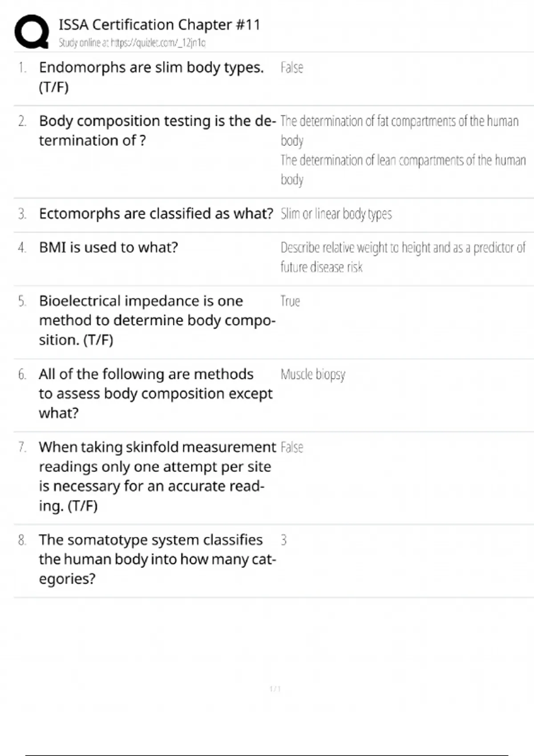Click the True answer for Bioelectrical impedance
Image resolution: width=534 pixels, height=756 pixels.
pos(290,301)
